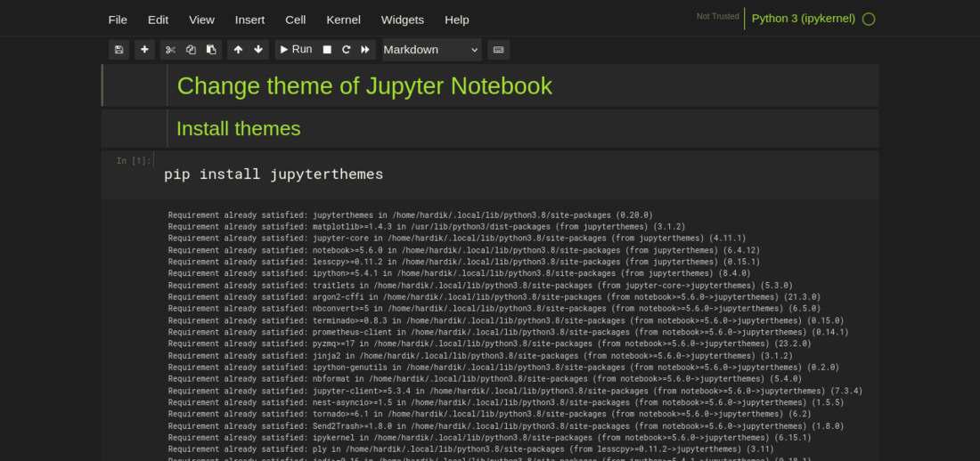Open the Insert menu

coord(250,20)
